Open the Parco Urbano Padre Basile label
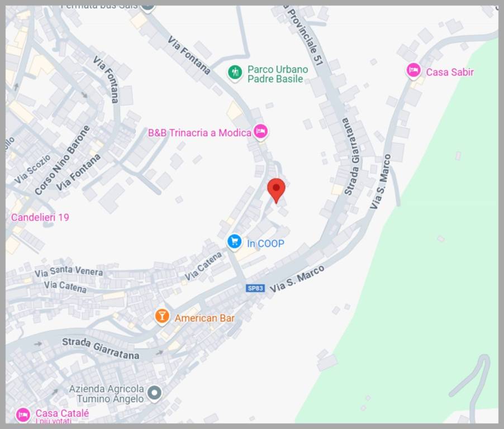The width and height of the screenshot is (504, 429). 278,74
